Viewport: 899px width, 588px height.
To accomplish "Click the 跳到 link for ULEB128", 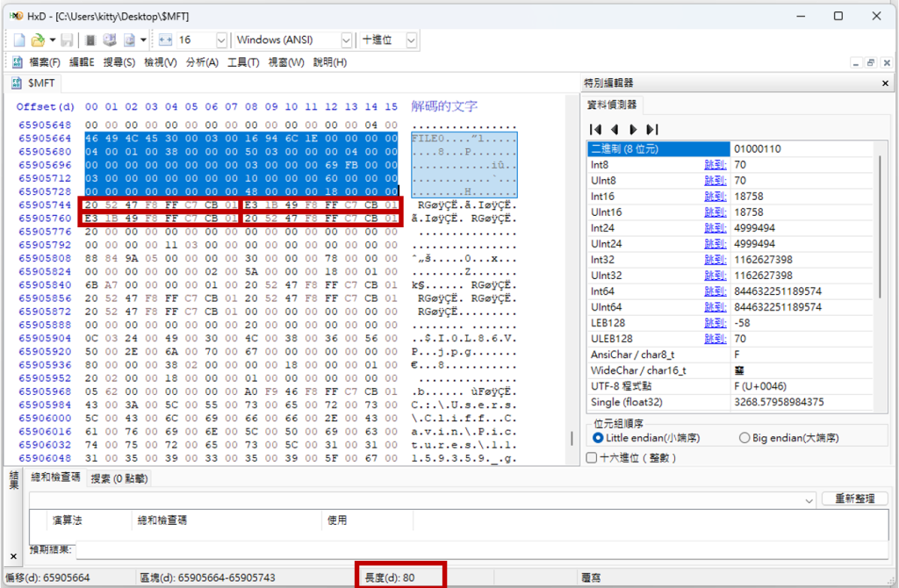I will [715, 340].
